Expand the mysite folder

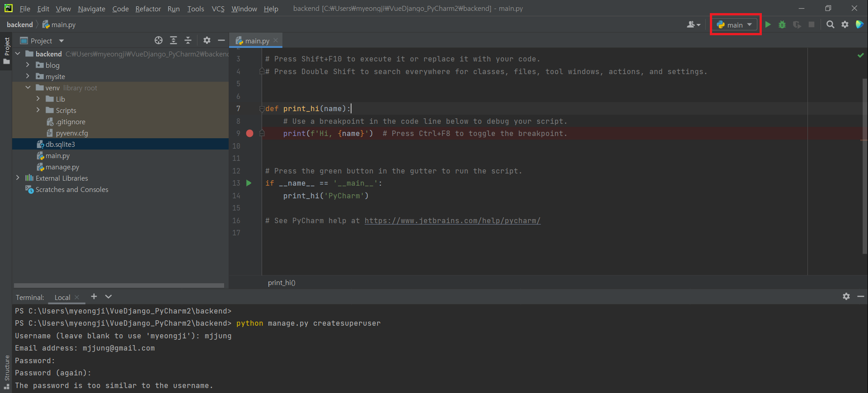[x=28, y=76]
